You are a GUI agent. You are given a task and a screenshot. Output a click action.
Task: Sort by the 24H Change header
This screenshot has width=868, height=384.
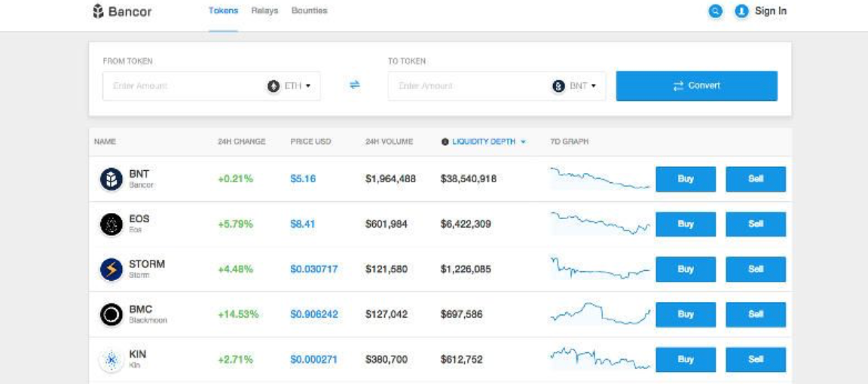point(241,142)
